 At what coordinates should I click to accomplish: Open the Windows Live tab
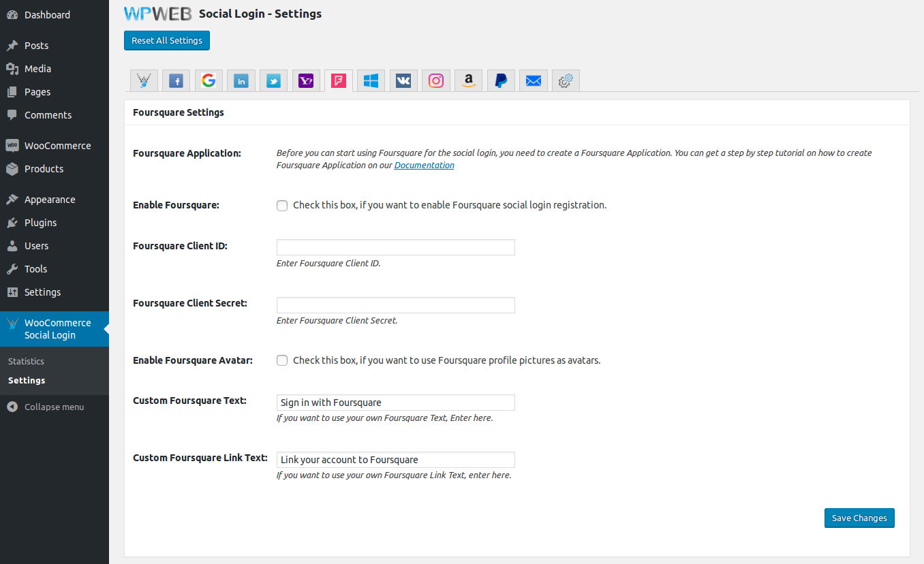tap(371, 81)
